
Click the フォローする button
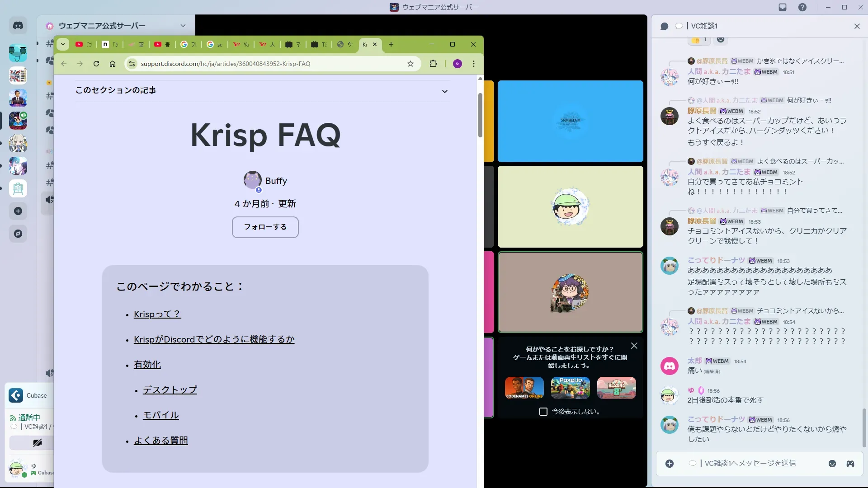(x=265, y=227)
